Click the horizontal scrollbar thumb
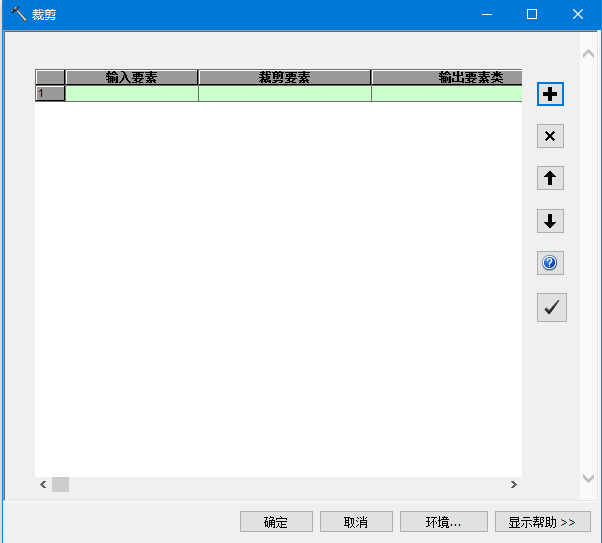 (60, 484)
